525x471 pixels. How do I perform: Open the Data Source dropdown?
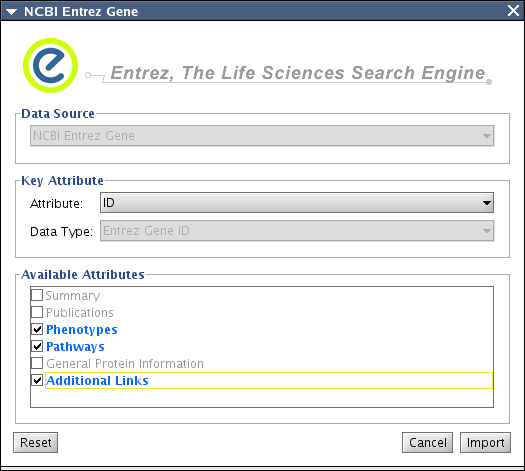pos(262,136)
